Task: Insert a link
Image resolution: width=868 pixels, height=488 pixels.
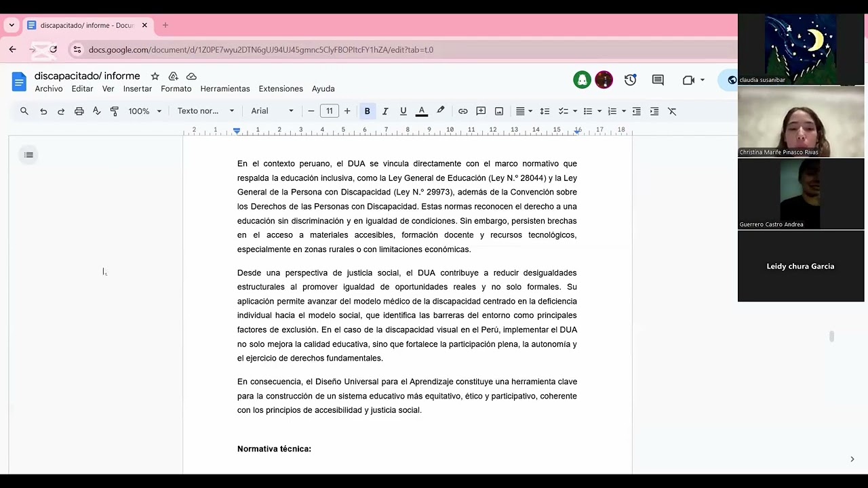Action: 462,111
